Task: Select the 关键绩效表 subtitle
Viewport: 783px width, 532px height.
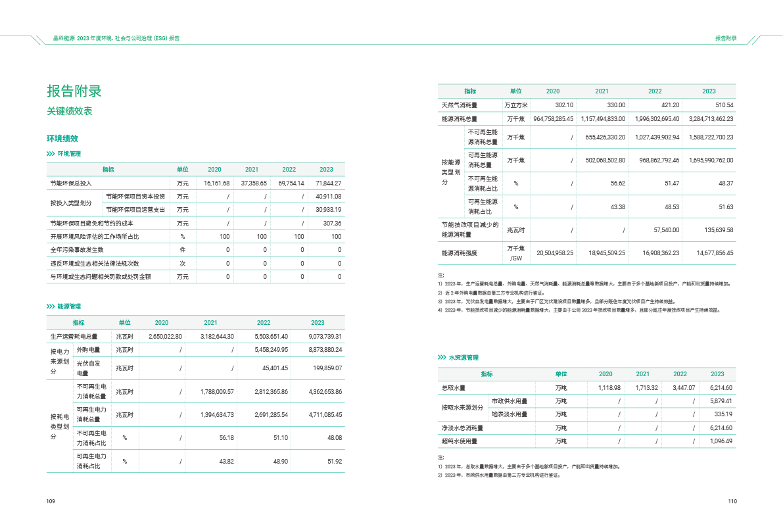Action: pyautogui.click(x=69, y=111)
